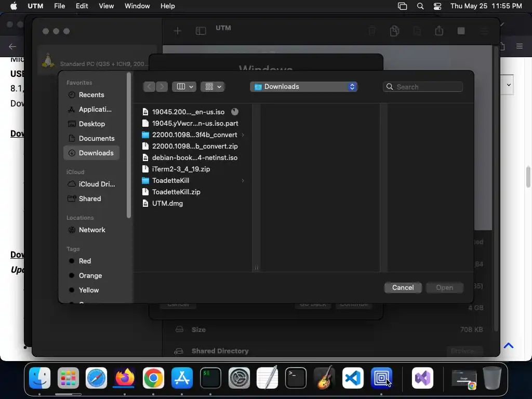Image resolution: width=532 pixels, height=399 pixels.
Task: Open Trash in the Dock
Action: (493, 378)
